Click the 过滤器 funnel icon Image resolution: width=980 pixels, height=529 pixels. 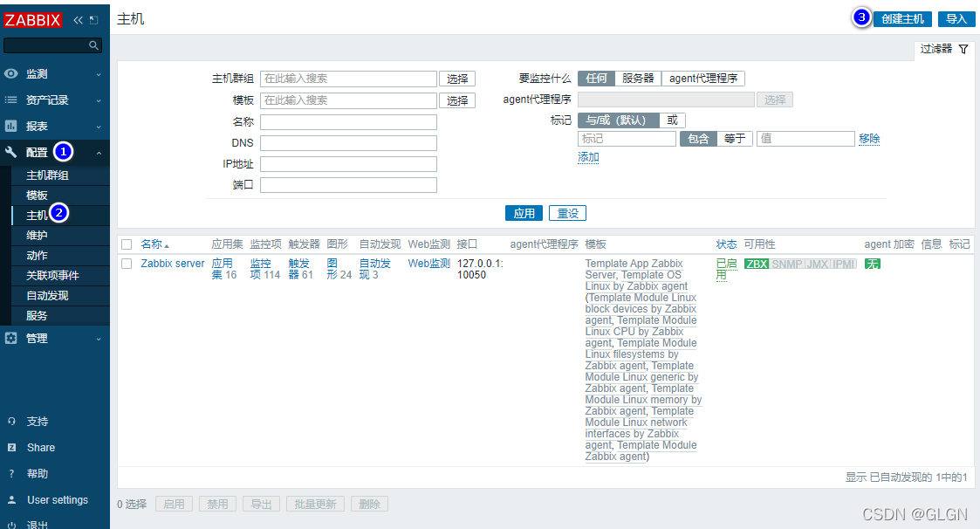pyautogui.click(x=963, y=49)
